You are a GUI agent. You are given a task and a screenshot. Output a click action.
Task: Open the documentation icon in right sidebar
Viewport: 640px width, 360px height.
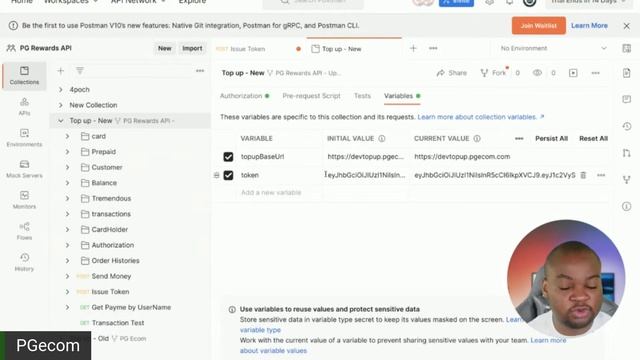click(627, 73)
